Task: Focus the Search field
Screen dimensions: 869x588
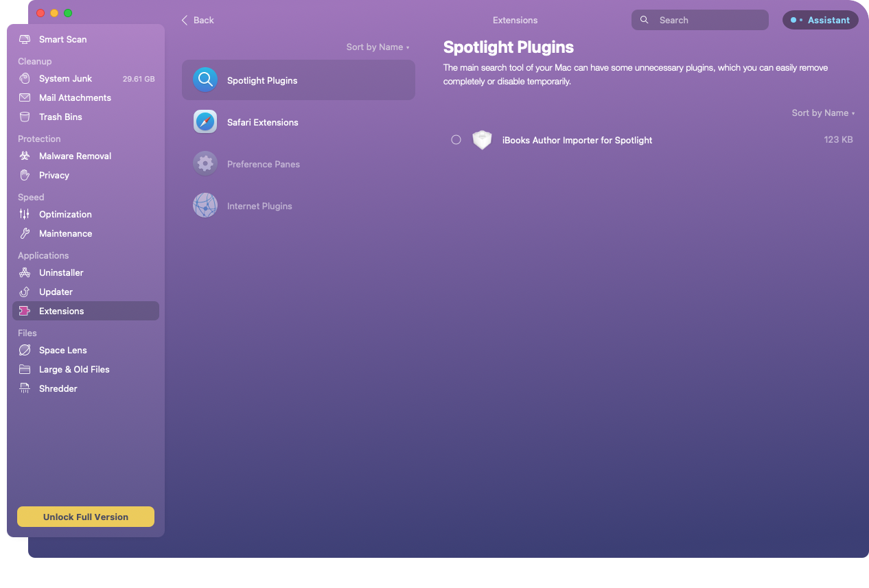Action: tap(699, 20)
